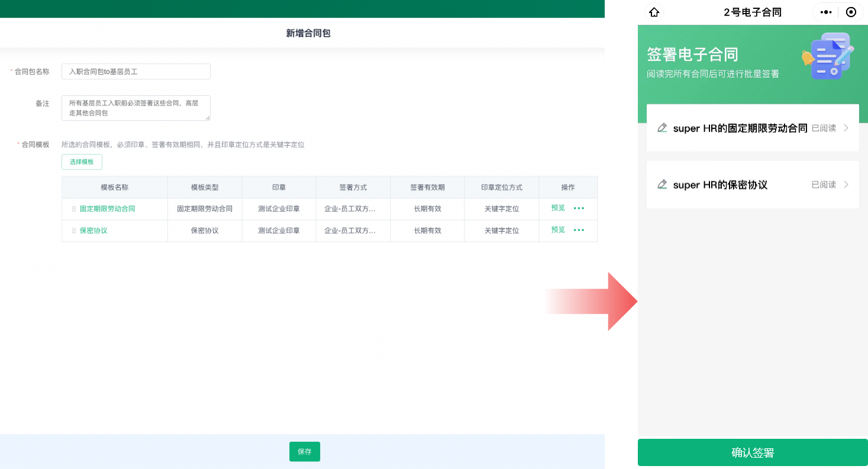Viewport: 868px width, 469px height.
Task: Open more actions for 保密协议 row
Action: [x=579, y=230]
